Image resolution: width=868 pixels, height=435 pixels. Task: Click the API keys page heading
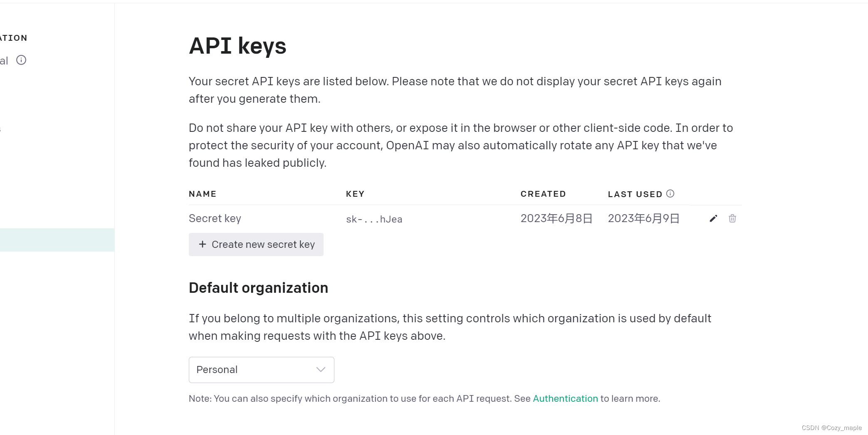(237, 46)
